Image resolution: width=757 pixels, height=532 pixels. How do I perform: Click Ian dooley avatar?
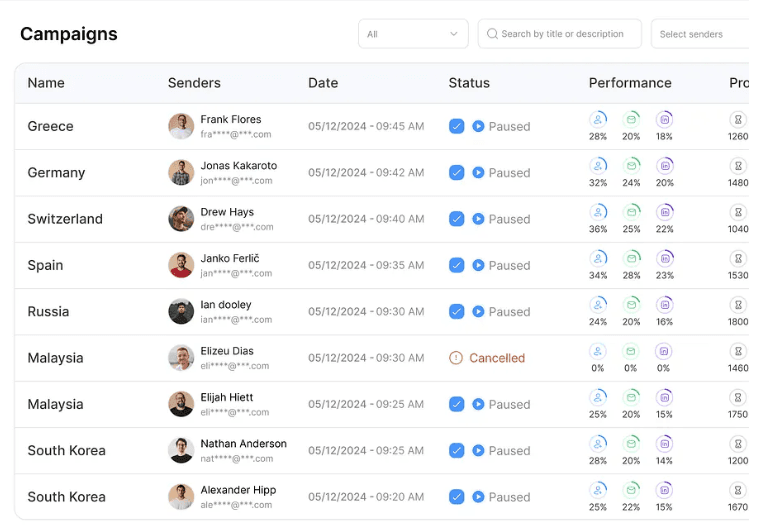pos(181,311)
